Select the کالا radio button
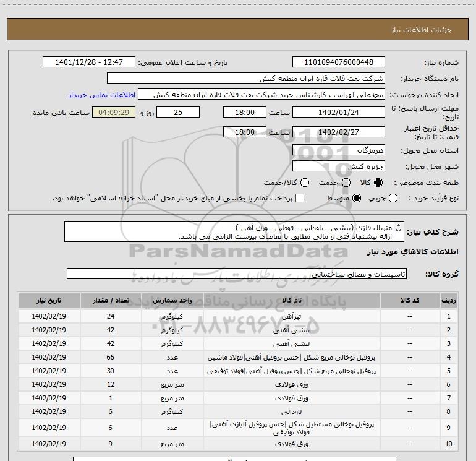 (x=378, y=183)
